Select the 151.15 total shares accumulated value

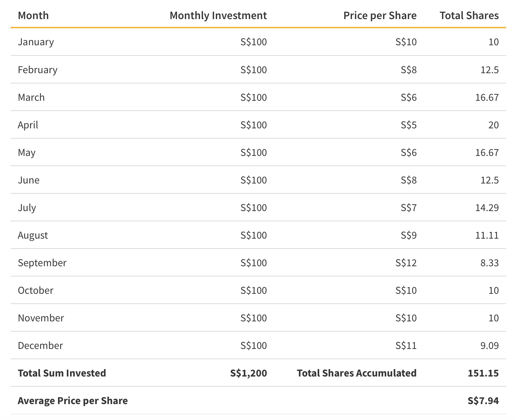click(x=483, y=373)
